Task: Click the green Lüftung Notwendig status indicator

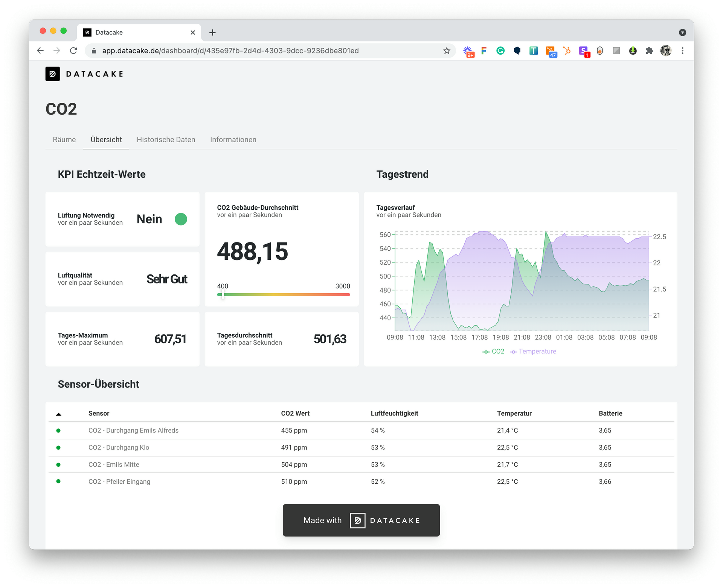Action: (181, 219)
